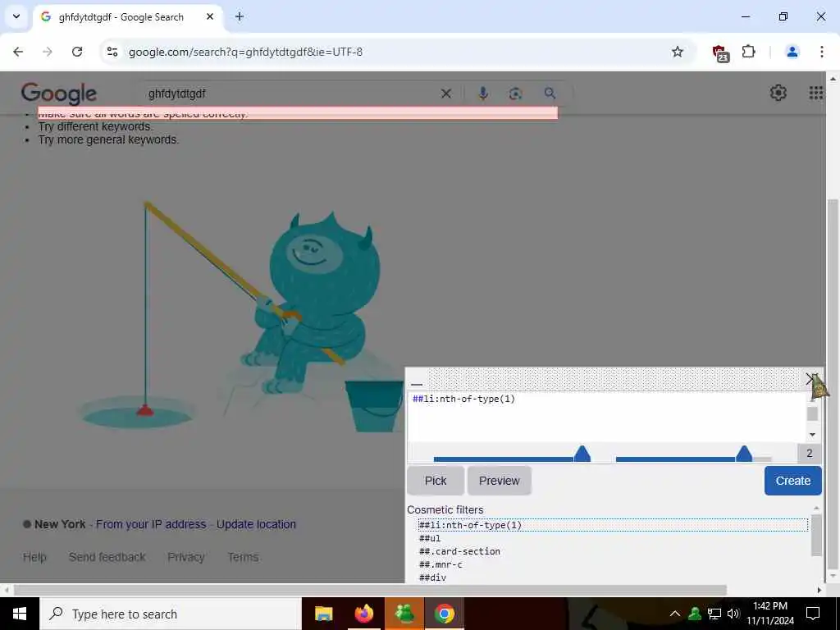Select the ##.card-section cosmetic filter
Viewport: 840px width, 630px height.
coord(459,551)
